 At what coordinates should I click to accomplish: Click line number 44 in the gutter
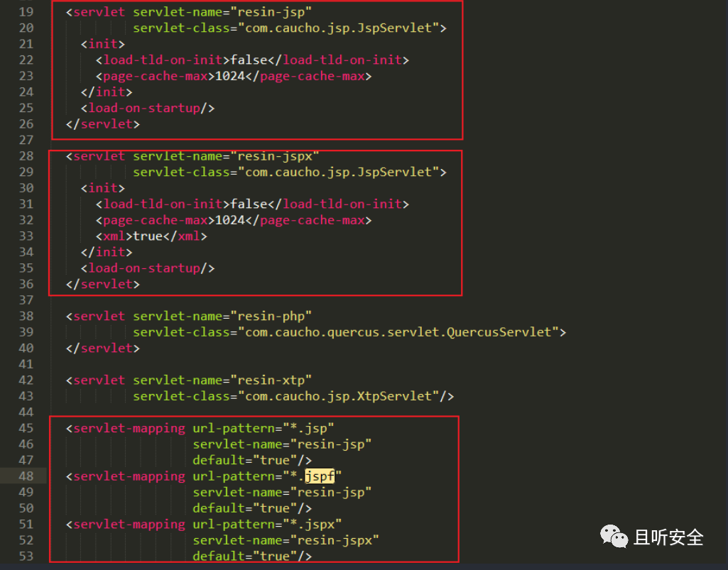(26, 412)
